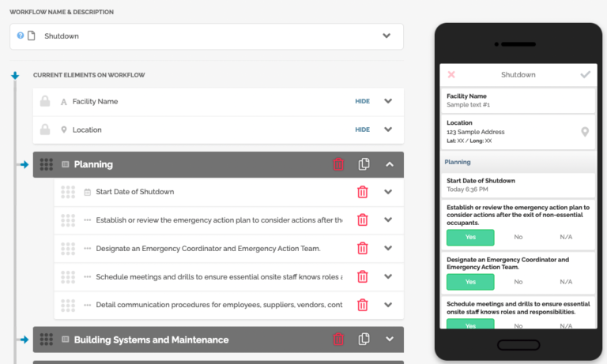This screenshot has width=607, height=364.
Task: Collapse the Planning section
Action: (389, 164)
